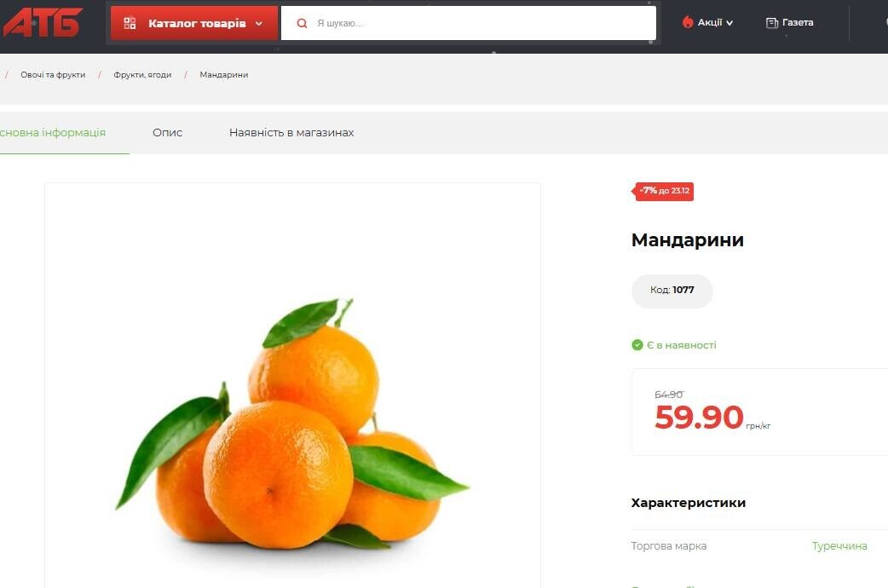Click the -7% до 23.12 discount badge
This screenshot has height=588, width=888.
663,191
